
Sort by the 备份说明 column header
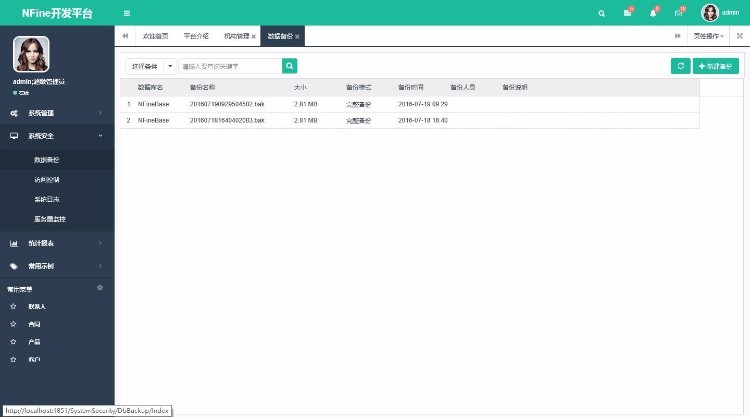pyautogui.click(x=515, y=88)
